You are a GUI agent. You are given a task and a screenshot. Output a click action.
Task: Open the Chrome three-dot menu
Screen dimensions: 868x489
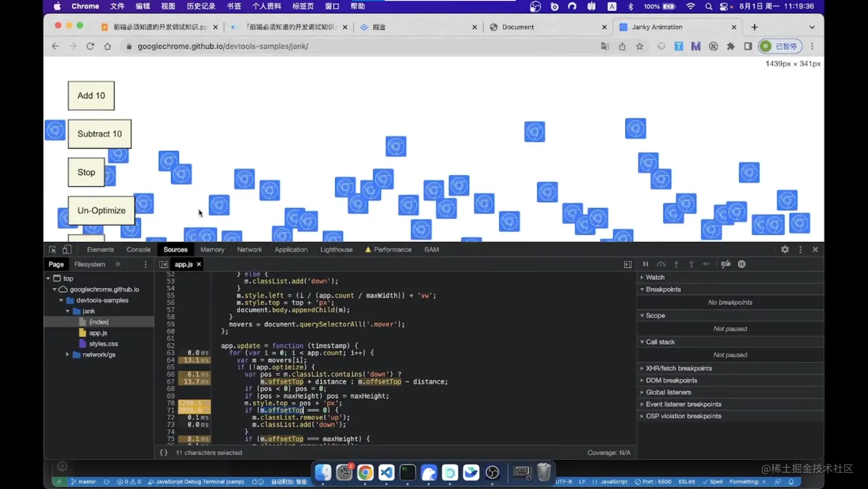(812, 46)
